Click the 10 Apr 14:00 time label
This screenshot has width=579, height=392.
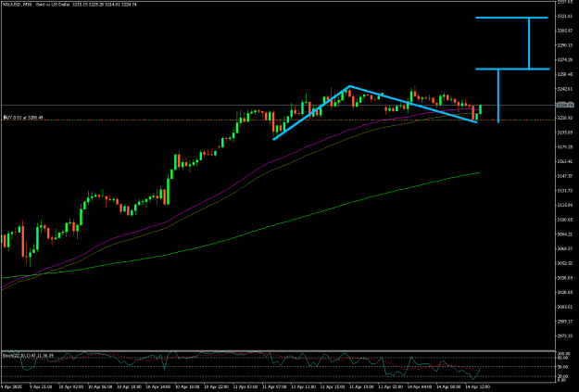pyautogui.click(x=160, y=386)
